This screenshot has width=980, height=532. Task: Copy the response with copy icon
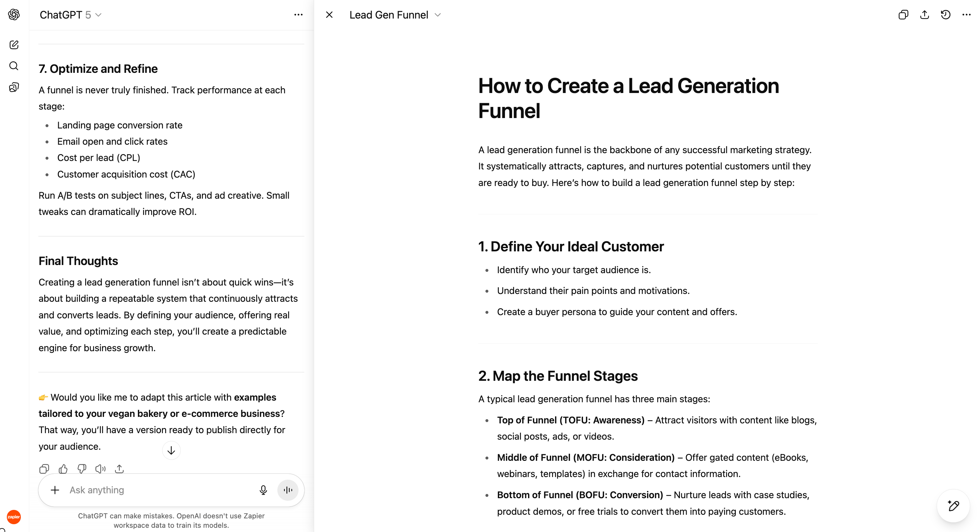[44, 469]
